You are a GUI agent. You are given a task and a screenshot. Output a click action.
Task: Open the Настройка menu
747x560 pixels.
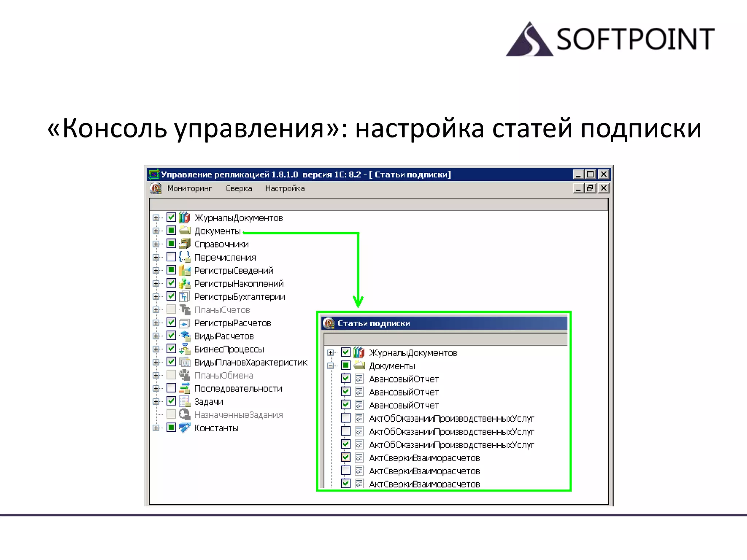pos(285,188)
